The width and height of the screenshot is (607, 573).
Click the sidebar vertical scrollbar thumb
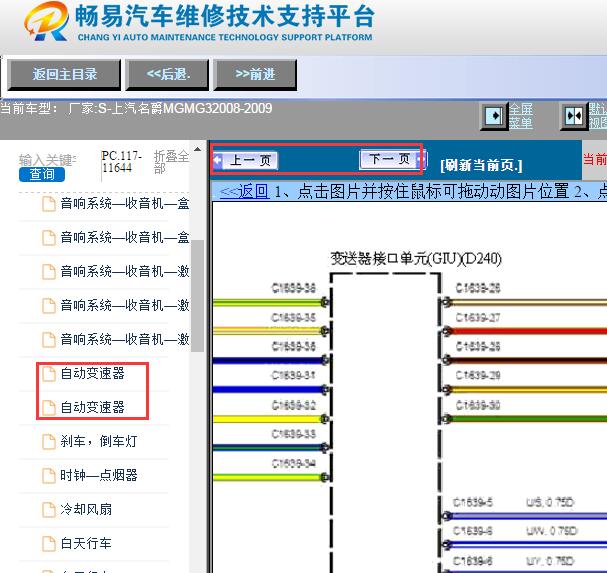[x=197, y=296]
